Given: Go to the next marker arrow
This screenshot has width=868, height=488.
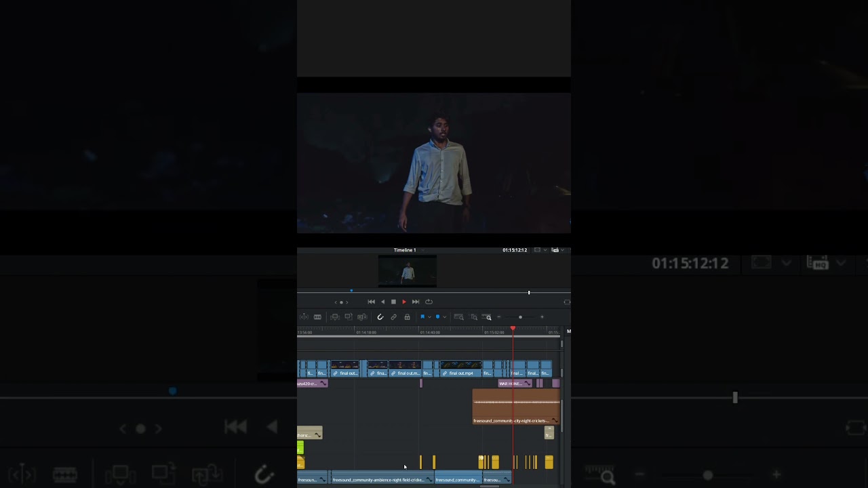Looking at the screenshot, I should point(347,302).
